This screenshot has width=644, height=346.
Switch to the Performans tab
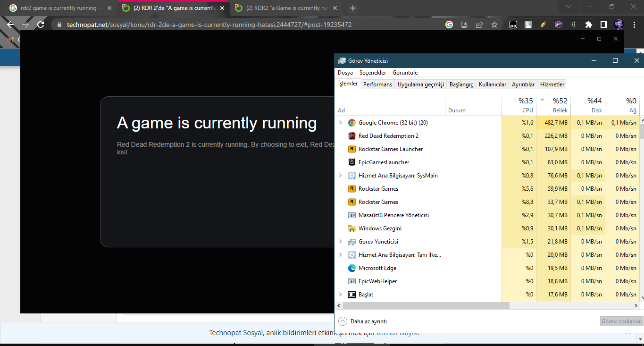click(377, 84)
